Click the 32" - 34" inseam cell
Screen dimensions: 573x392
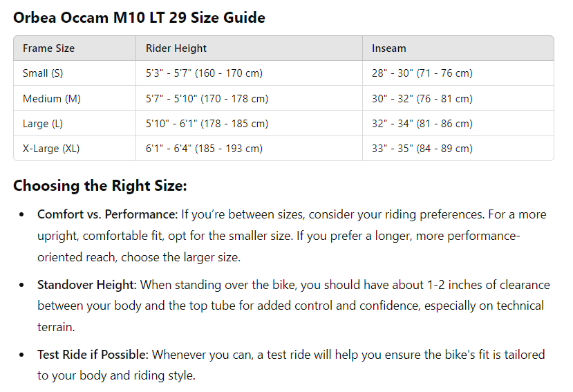[x=422, y=124]
